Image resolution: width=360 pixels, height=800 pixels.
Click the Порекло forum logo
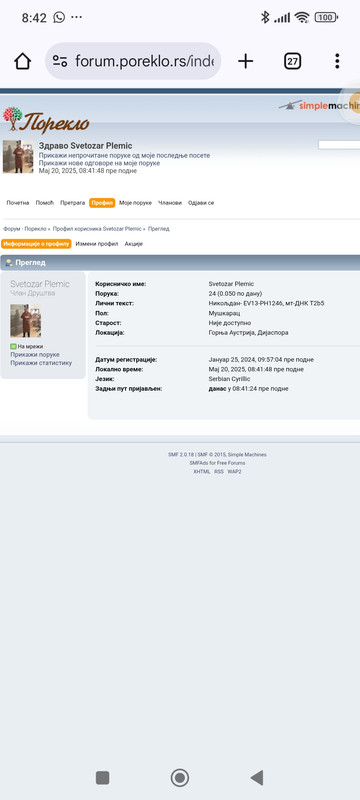pos(46,120)
